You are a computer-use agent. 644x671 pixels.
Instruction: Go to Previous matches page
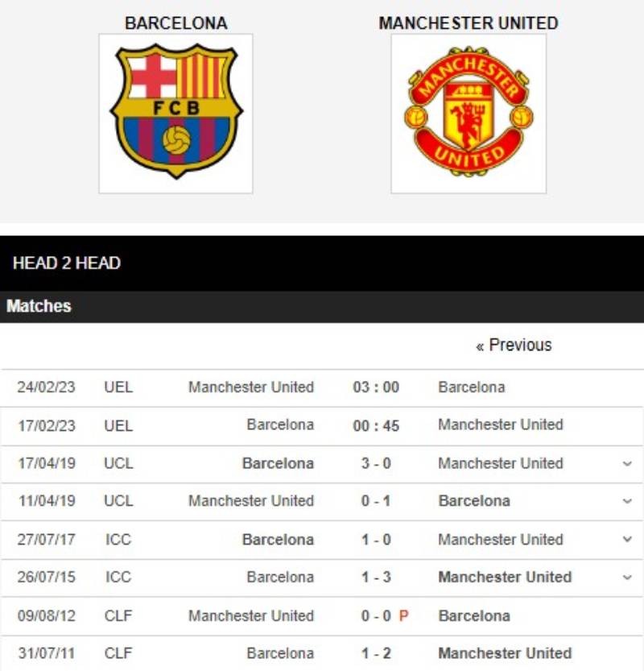tap(514, 346)
